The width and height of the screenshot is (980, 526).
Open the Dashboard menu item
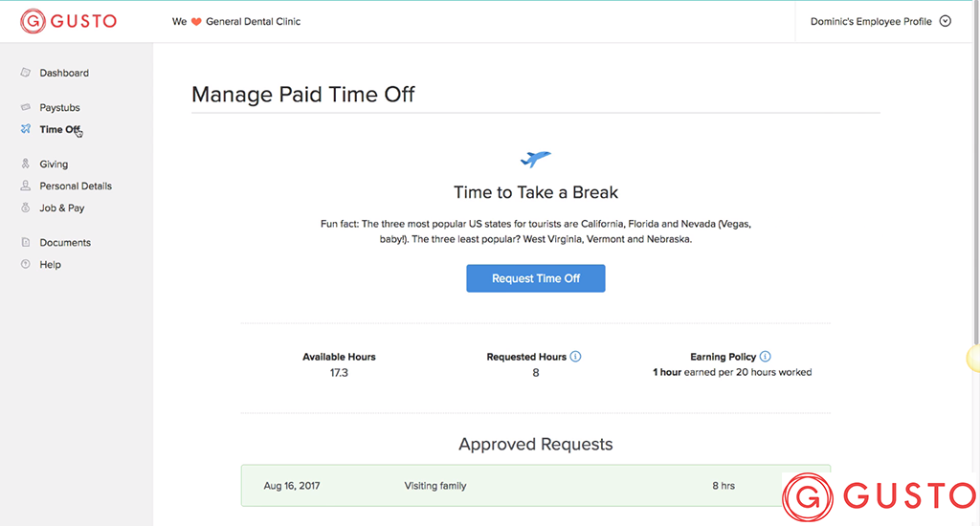click(64, 73)
